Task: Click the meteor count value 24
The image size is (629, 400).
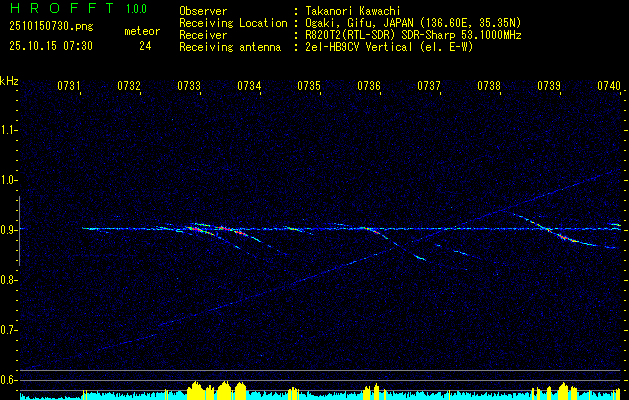Action: [145, 46]
